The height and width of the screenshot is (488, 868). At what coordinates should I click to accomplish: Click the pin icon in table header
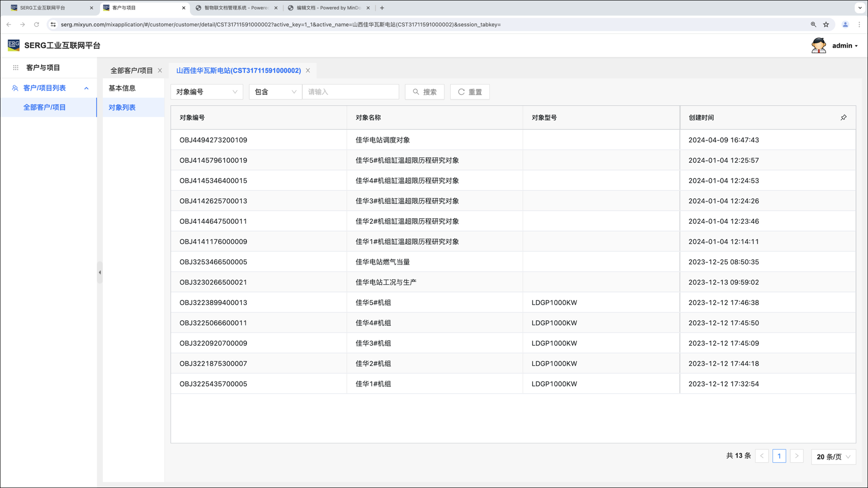click(844, 117)
